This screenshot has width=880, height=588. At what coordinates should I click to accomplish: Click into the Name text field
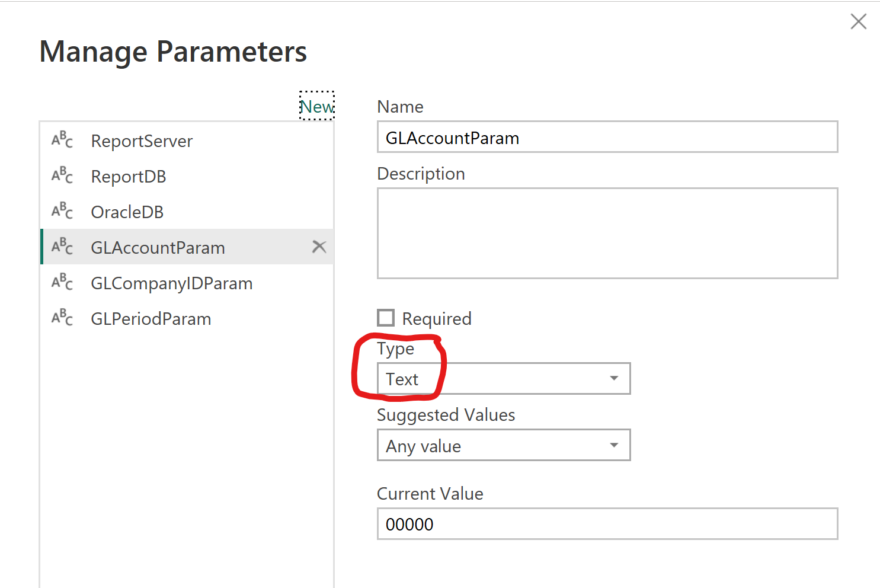coord(607,137)
